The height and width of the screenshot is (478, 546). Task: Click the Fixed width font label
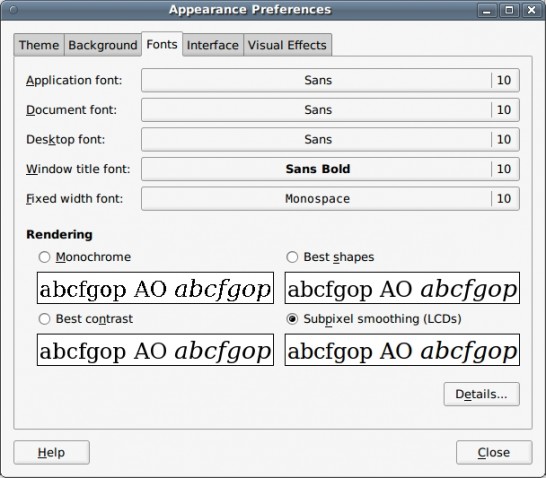click(75, 199)
